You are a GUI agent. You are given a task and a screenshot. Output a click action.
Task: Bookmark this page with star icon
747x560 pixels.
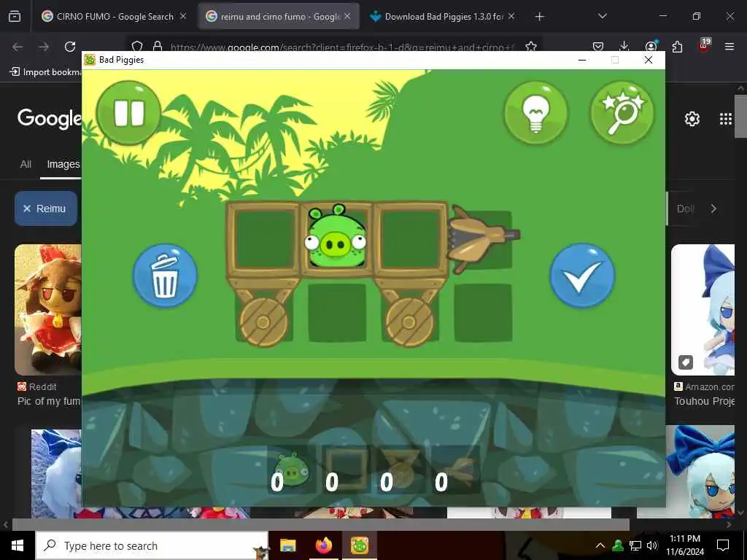[531, 46]
